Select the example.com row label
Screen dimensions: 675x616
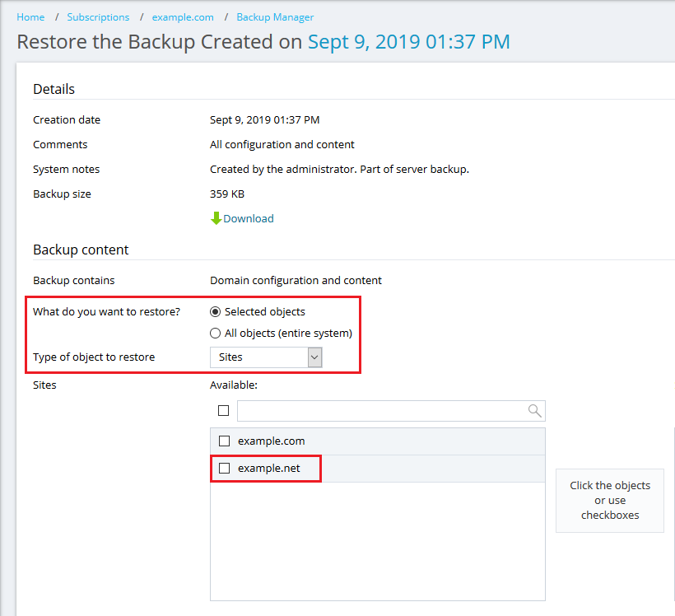pyautogui.click(x=271, y=441)
